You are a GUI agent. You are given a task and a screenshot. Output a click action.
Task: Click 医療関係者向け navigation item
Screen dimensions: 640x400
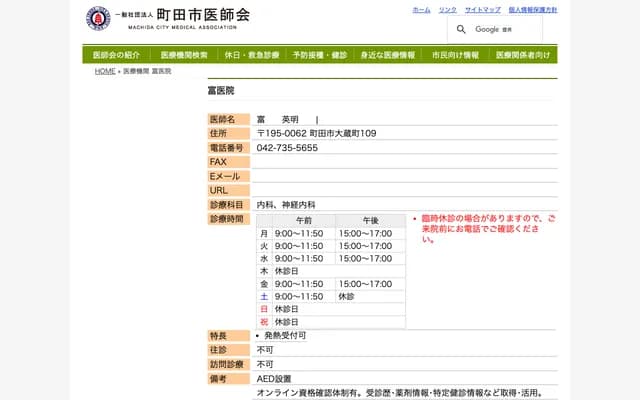click(x=523, y=55)
